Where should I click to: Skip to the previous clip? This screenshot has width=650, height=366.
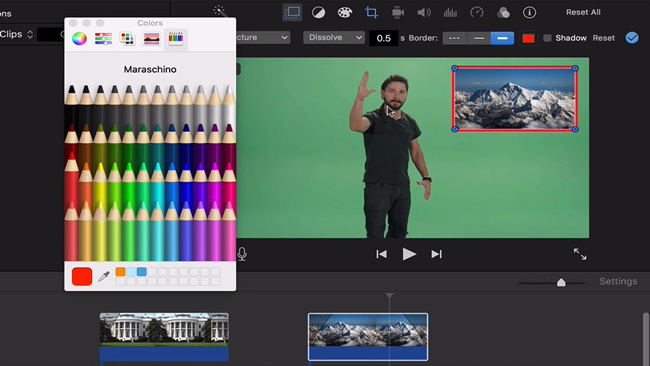click(381, 254)
